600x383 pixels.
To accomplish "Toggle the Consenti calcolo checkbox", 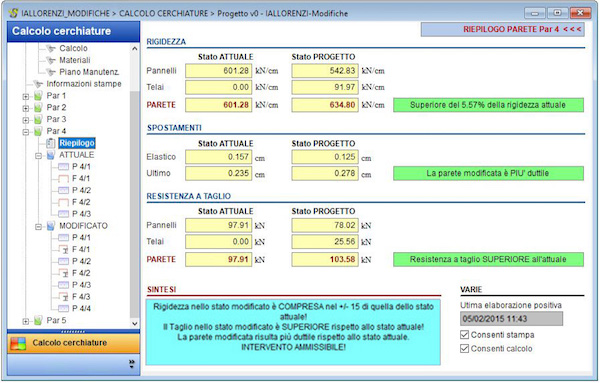I will pos(464,349).
